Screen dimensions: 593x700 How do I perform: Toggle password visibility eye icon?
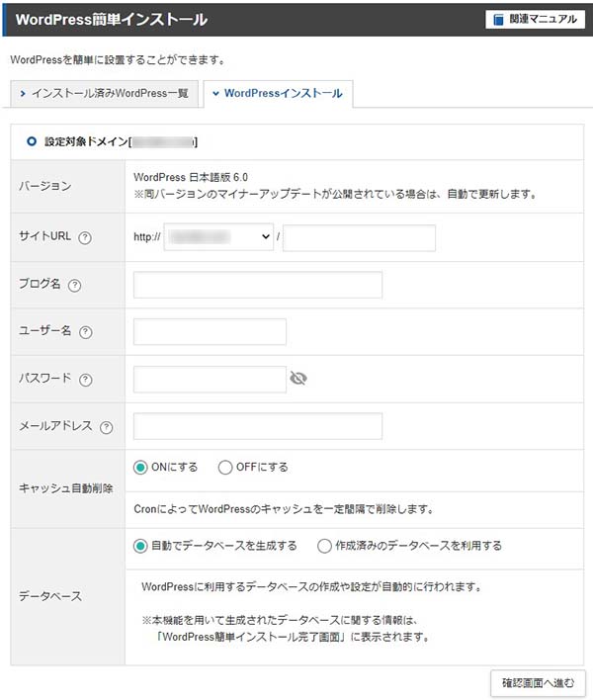click(x=298, y=378)
